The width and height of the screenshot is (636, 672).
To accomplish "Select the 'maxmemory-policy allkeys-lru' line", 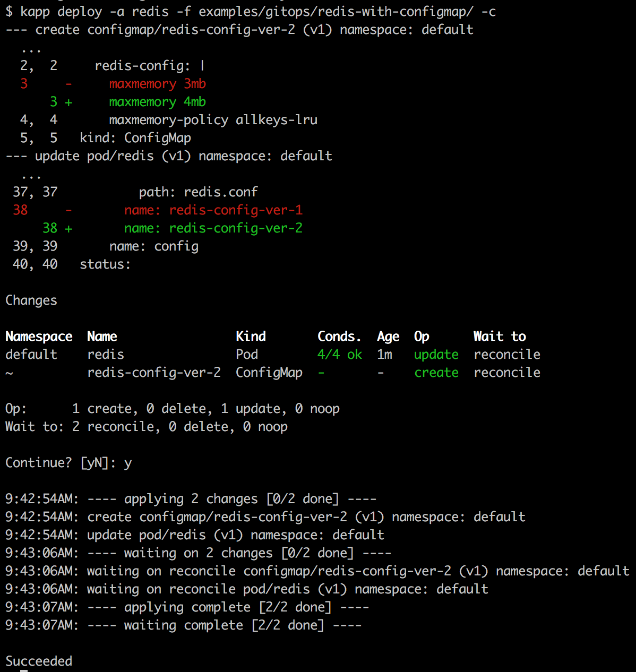I will (213, 120).
